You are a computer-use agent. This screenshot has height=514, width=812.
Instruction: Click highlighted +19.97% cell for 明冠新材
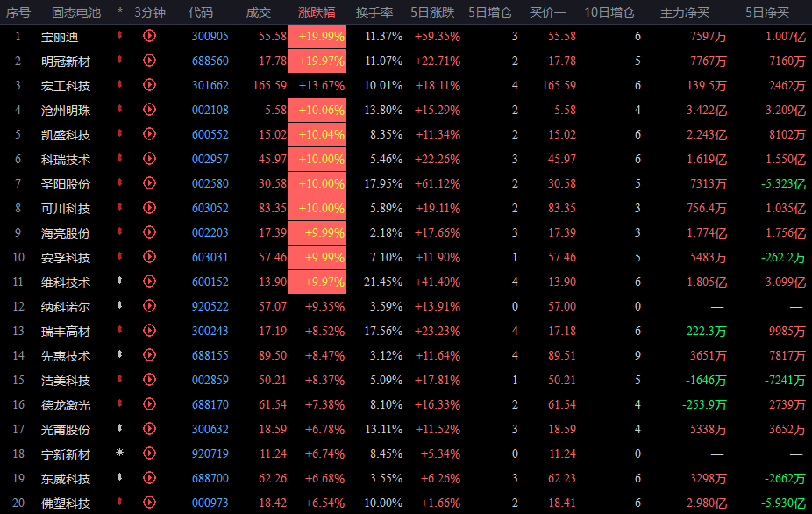tap(322, 61)
